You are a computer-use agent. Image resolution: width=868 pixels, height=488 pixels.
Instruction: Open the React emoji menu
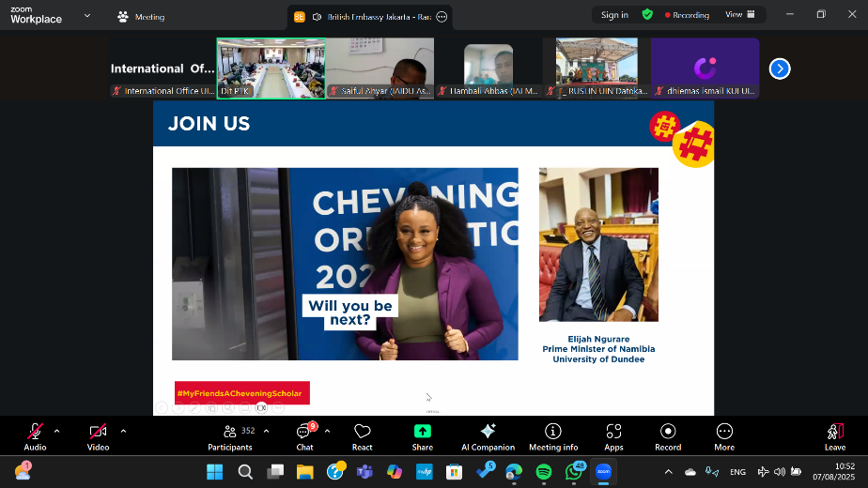pyautogui.click(x=362, y=436)
